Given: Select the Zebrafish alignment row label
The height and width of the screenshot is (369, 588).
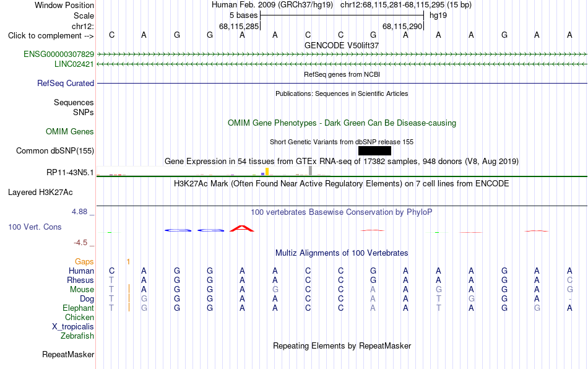Looking at the screenshot, I should point(77,336).
